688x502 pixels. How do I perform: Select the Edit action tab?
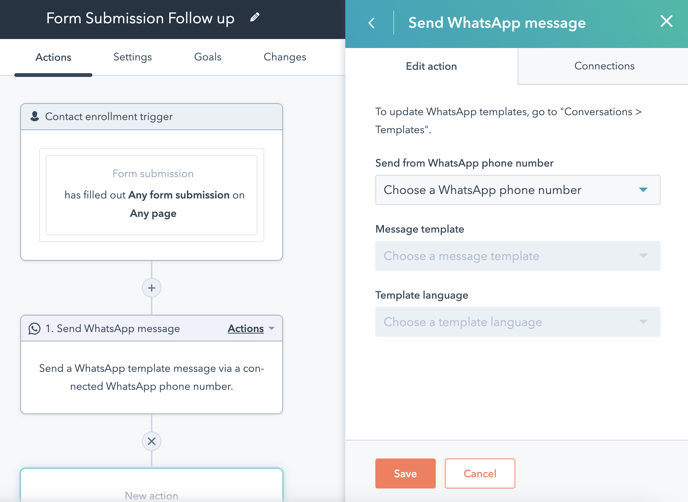point(431,66)
